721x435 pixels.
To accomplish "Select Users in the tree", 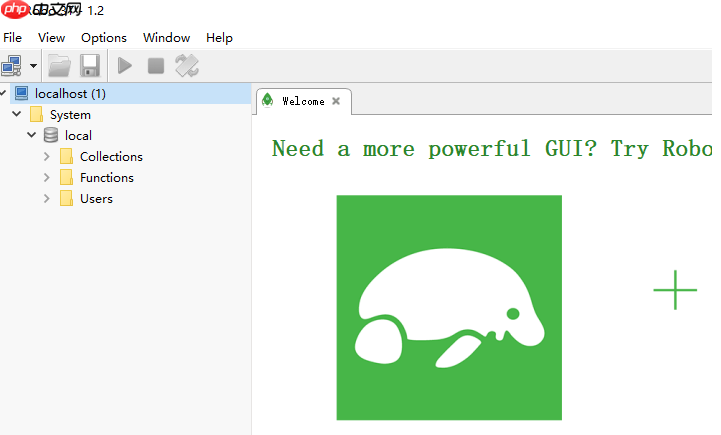I will [x=96, y=199].
